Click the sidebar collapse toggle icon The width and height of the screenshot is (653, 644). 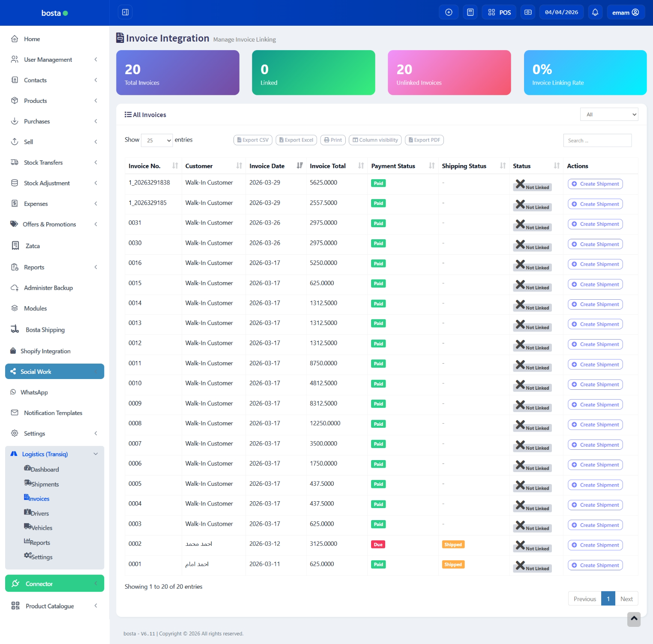pyautogui.click(x=125, y=12)
